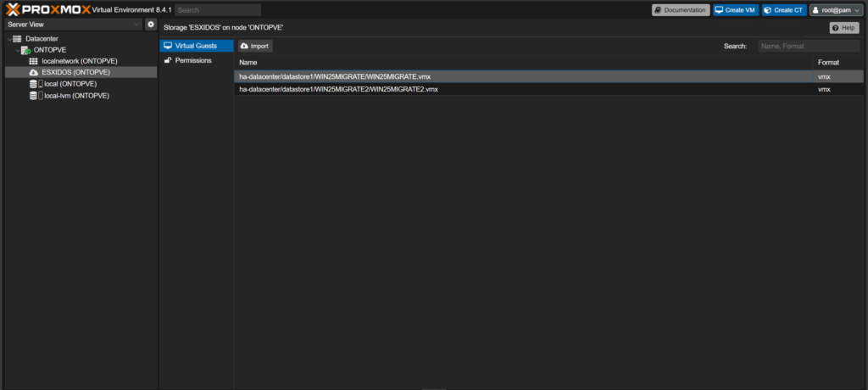Click the ESXIDOS cloud storage icon
The width and height of the screenshot is (868, 390).
pos(33,73)
